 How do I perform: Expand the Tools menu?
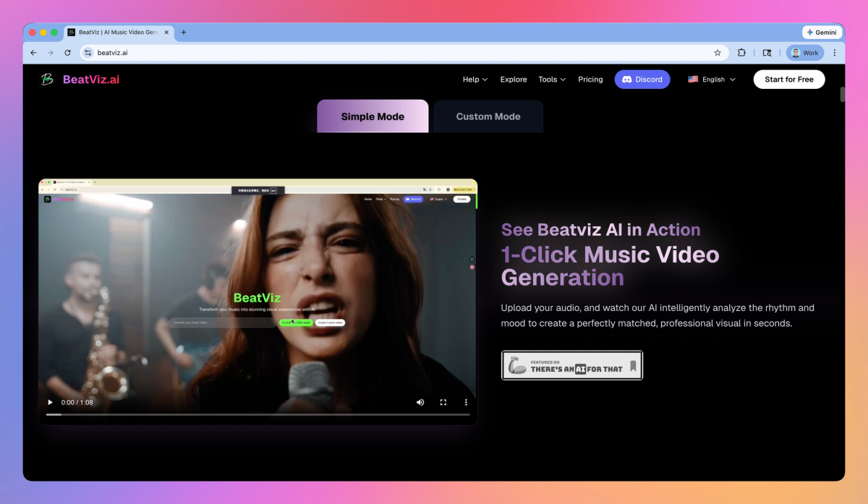point(551,80)
